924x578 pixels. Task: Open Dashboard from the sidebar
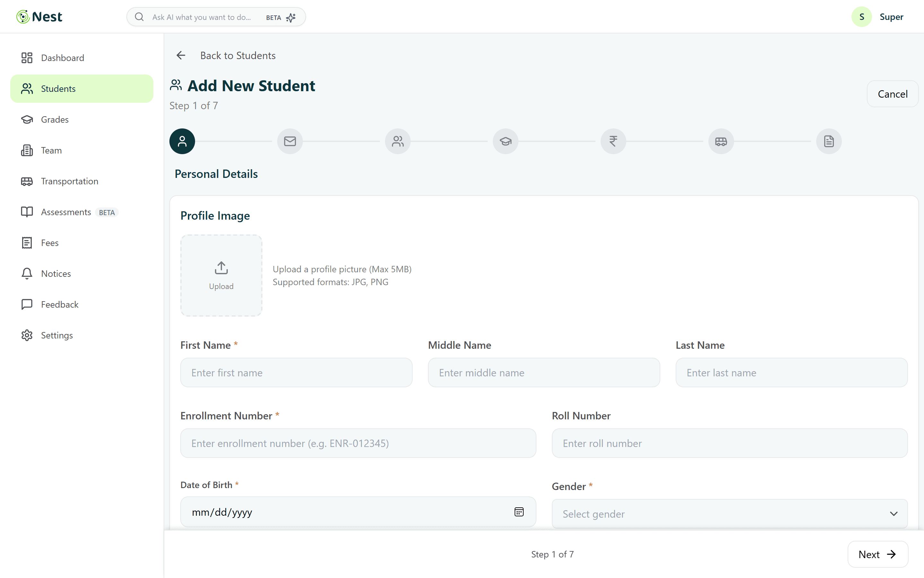coord(82,58)
